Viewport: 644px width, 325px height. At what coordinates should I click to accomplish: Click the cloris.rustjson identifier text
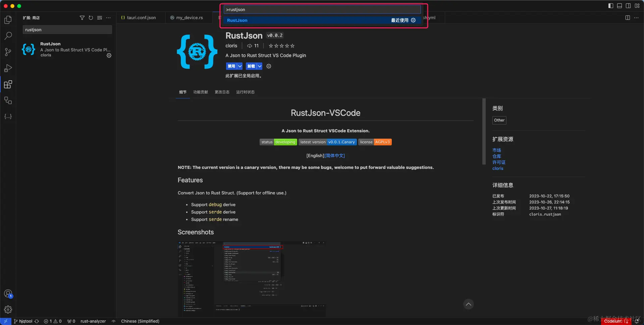pyautogui.click(x=545, y=214)
